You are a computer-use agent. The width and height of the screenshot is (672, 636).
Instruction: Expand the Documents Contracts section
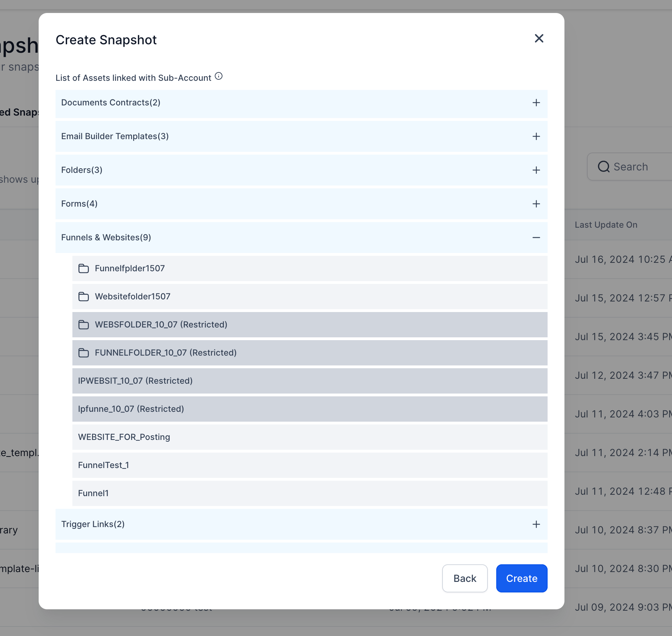pyautogui.click(x=536, y=103)
